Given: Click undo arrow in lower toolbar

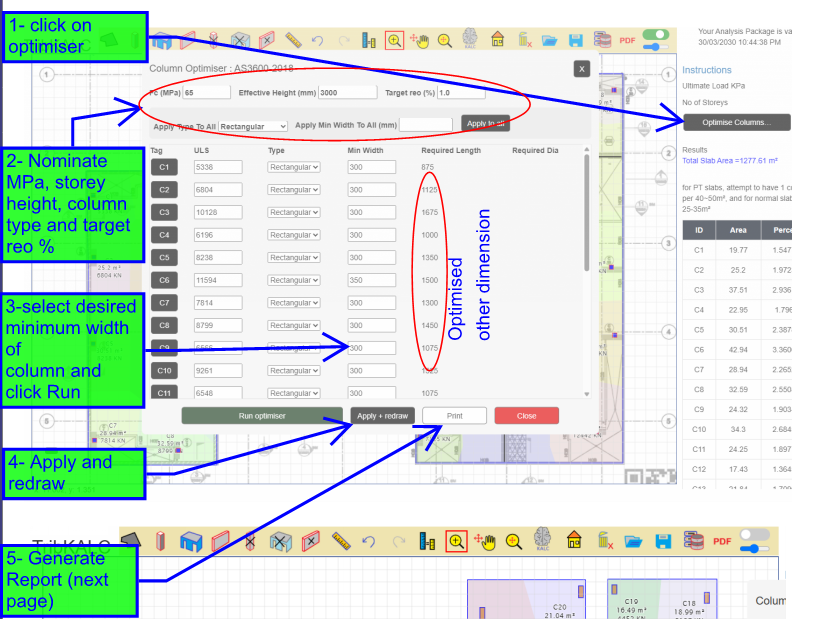Looking at the screenshot, I should (369, 542).
